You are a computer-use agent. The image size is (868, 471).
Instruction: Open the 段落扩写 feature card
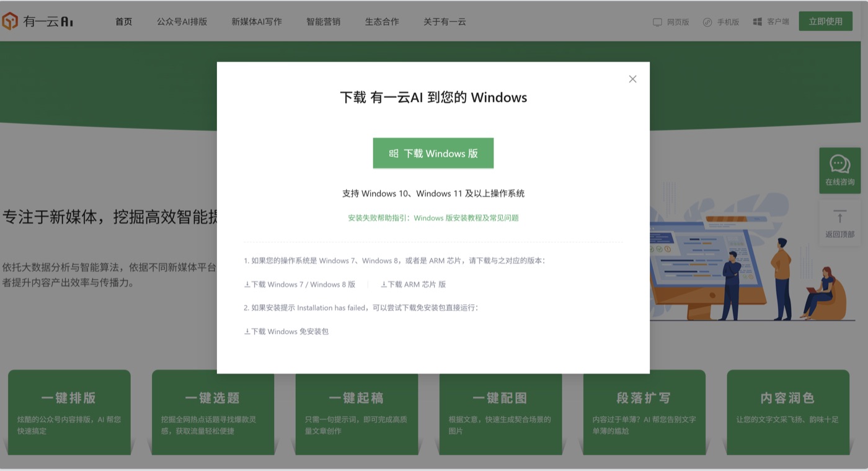pos(644,412)
